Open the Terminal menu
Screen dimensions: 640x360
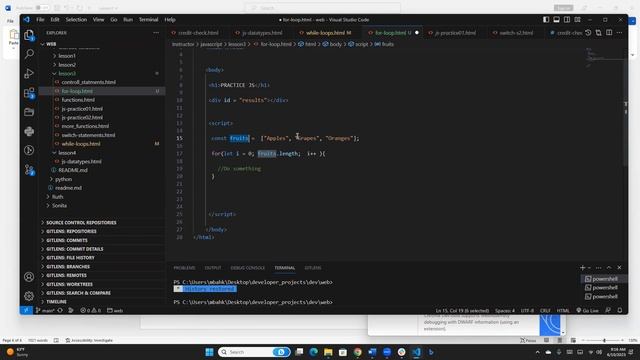(x=148, y=20)
